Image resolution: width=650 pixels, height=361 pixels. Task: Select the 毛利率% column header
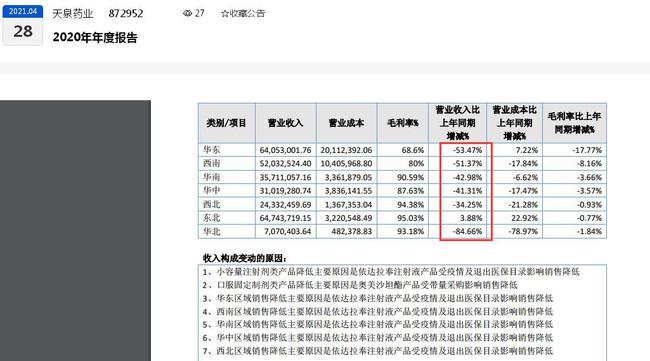[403, 123]
